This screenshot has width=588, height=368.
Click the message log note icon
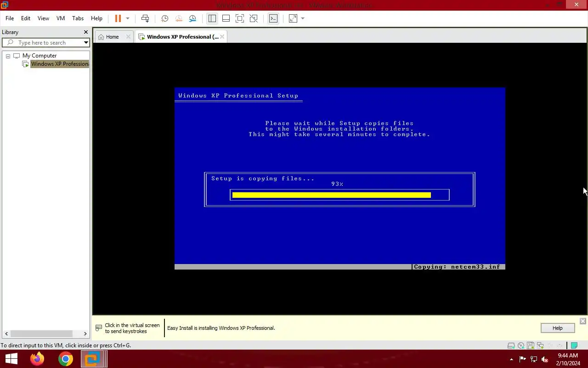pyautogui.click(x=574, y=345)
